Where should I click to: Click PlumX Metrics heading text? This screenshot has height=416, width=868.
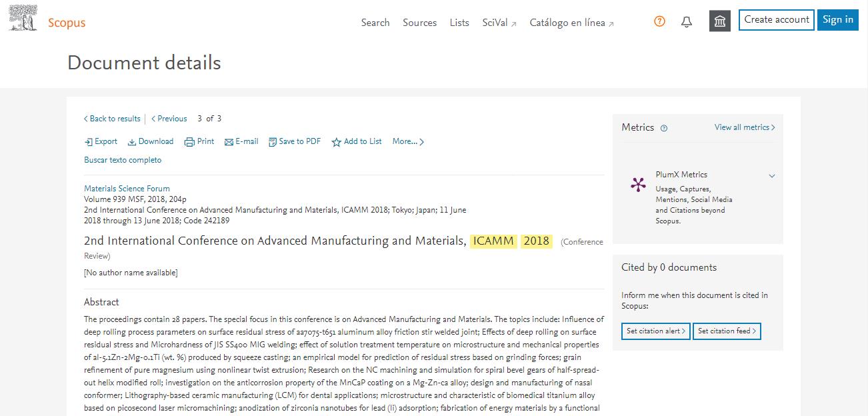click(681, 175)
